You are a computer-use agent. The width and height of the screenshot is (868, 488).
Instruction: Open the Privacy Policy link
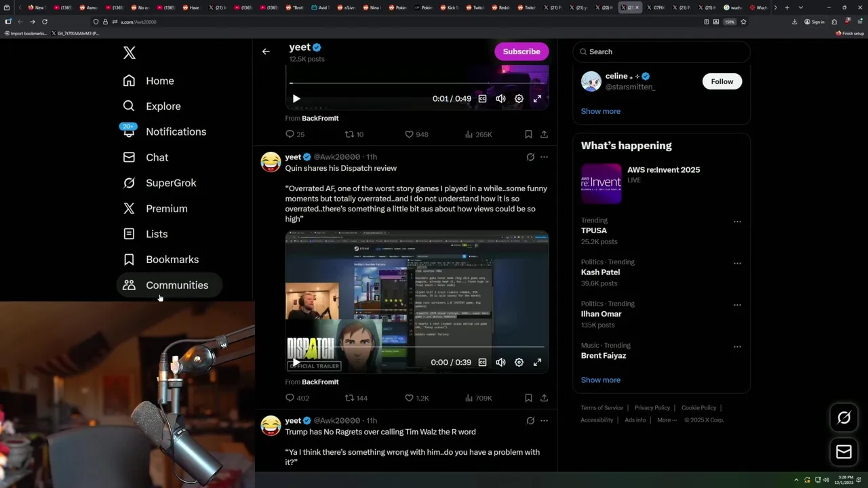652,407
